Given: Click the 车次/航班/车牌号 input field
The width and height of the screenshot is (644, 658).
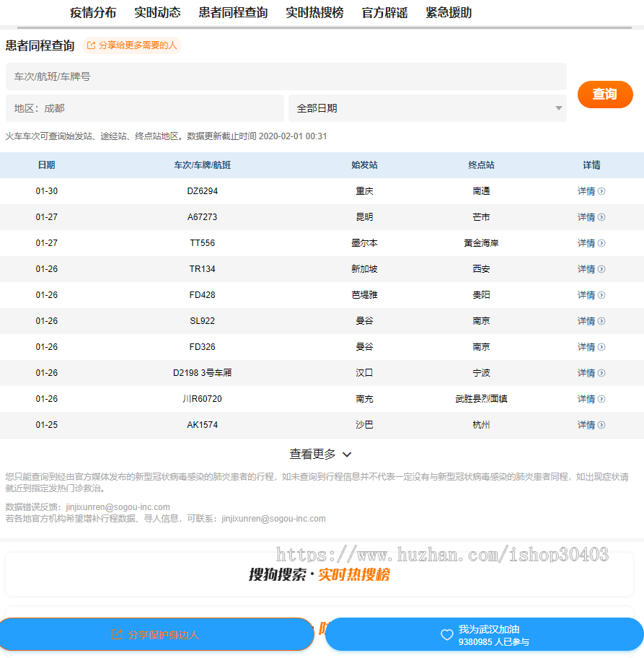Looking at the screenshot, I should click(286, 76).
